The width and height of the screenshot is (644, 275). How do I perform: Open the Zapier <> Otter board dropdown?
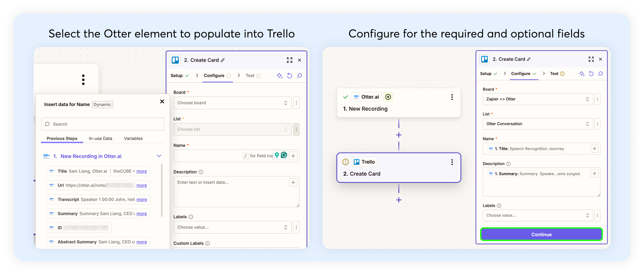537,99
